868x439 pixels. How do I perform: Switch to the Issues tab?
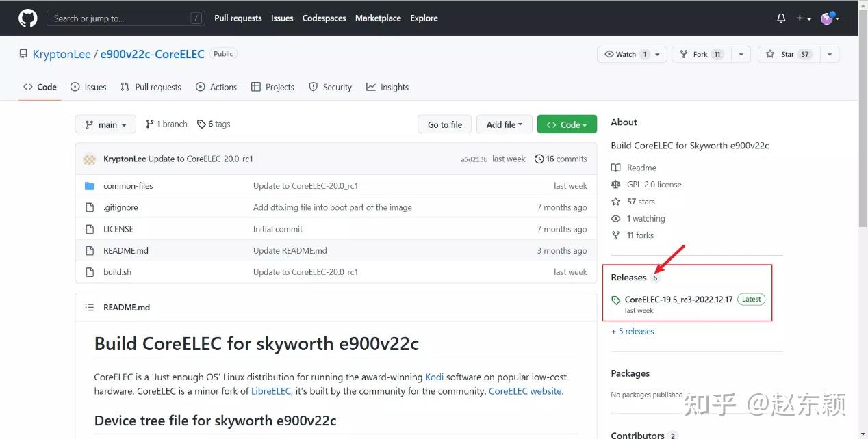click(x=89, y=87)
